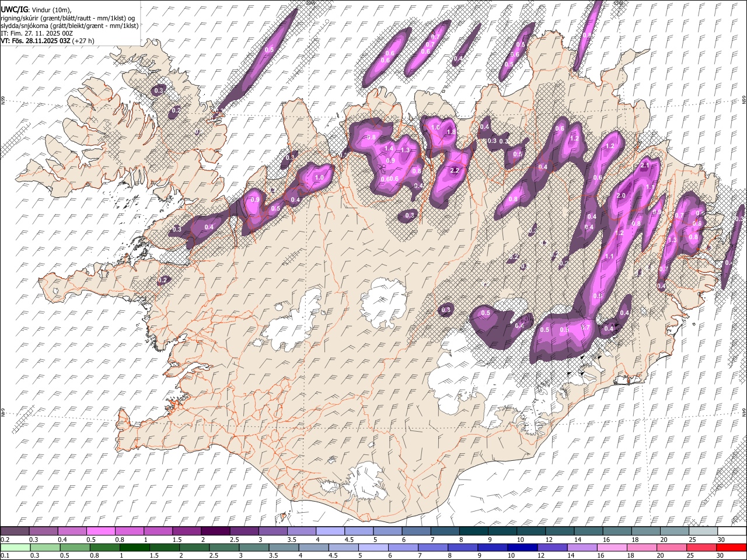Select upper legend swatch between 4 and 4.5
The width and height of the screenshot is (747, 560).
click(330, 531)
